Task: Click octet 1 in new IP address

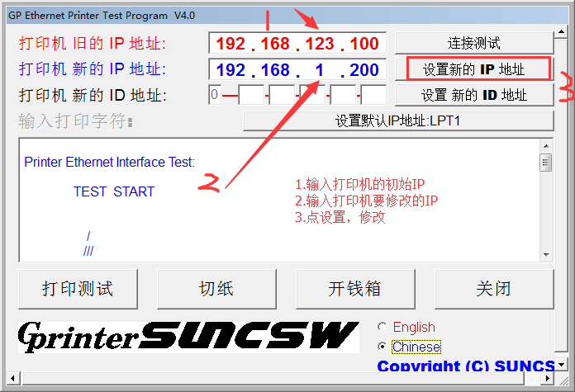Action: (320, 70)
